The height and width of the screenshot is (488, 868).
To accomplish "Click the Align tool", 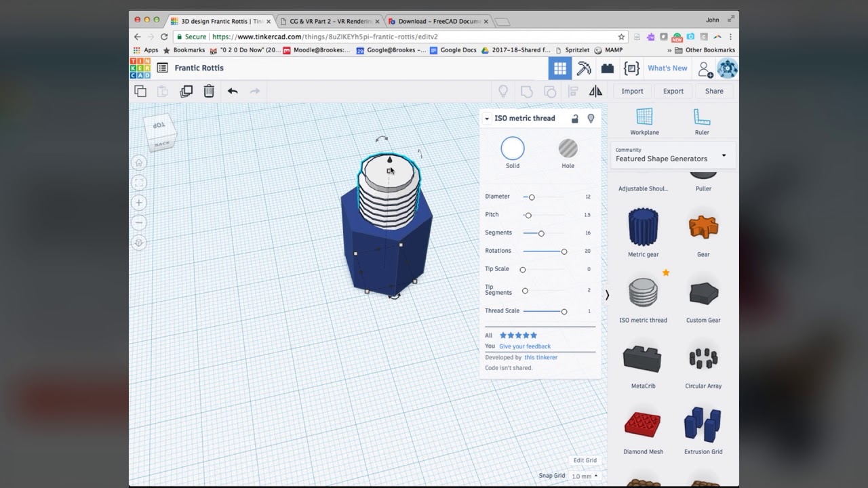I will (x=573, y=91).
